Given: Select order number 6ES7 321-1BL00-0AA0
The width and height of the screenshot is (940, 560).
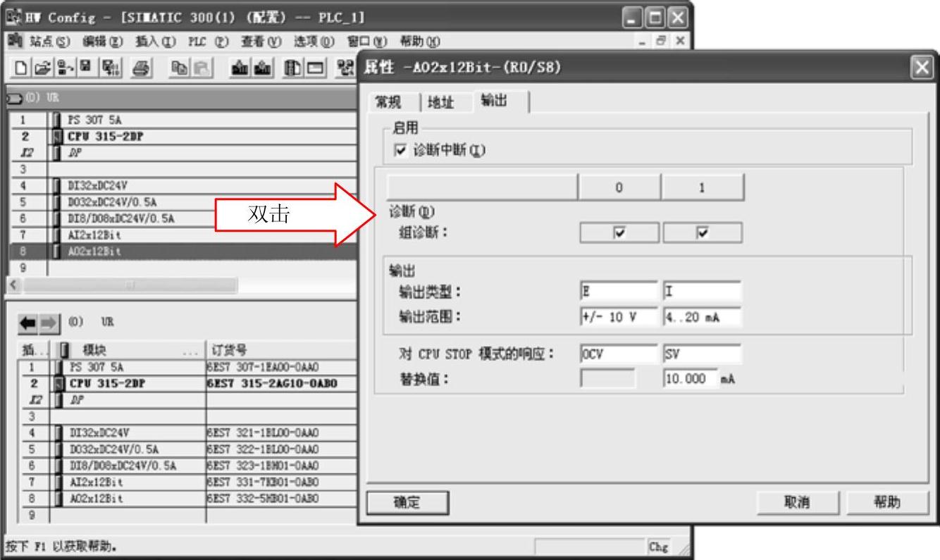Looking at the screenshot, I should click(x=263, y=433).
